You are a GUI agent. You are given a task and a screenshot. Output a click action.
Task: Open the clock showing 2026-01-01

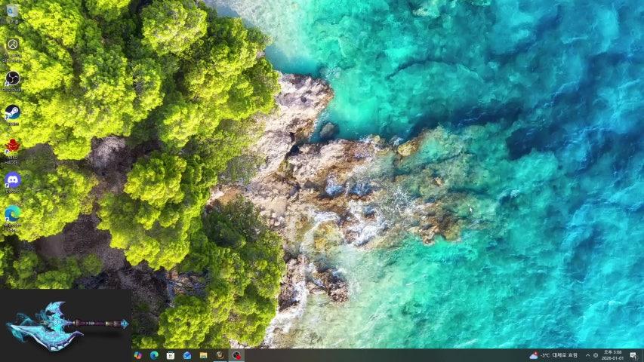[612, 355]
